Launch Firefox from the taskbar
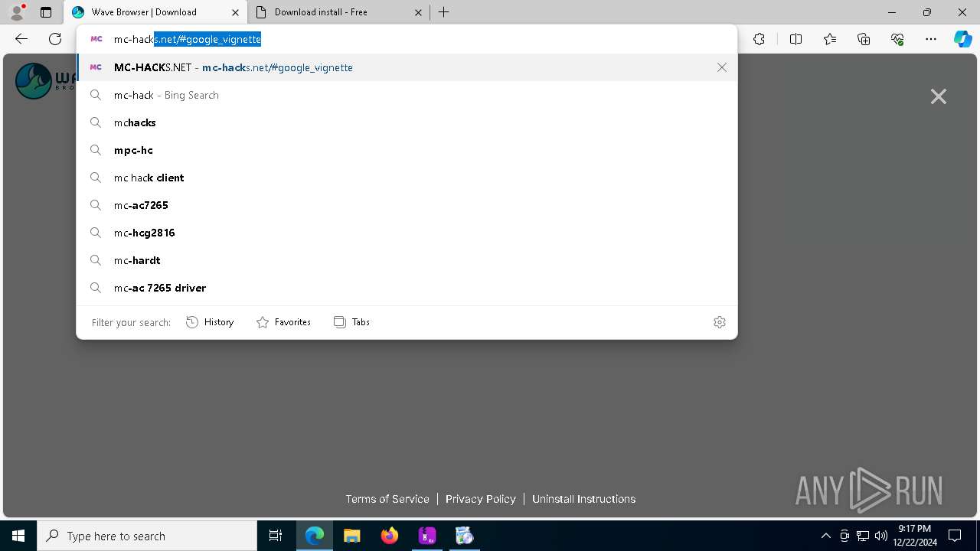This screenshot has height=551, width=980. tap(390, 536)
